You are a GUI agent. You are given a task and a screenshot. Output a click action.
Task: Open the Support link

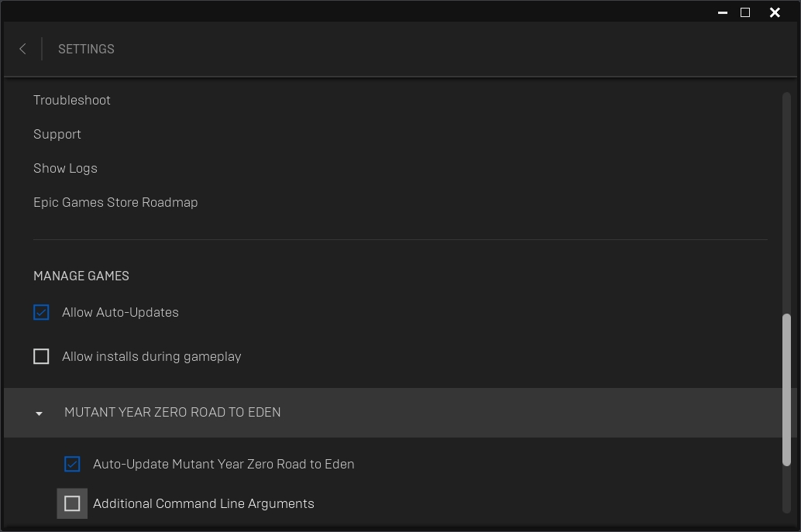click(57, 134)
